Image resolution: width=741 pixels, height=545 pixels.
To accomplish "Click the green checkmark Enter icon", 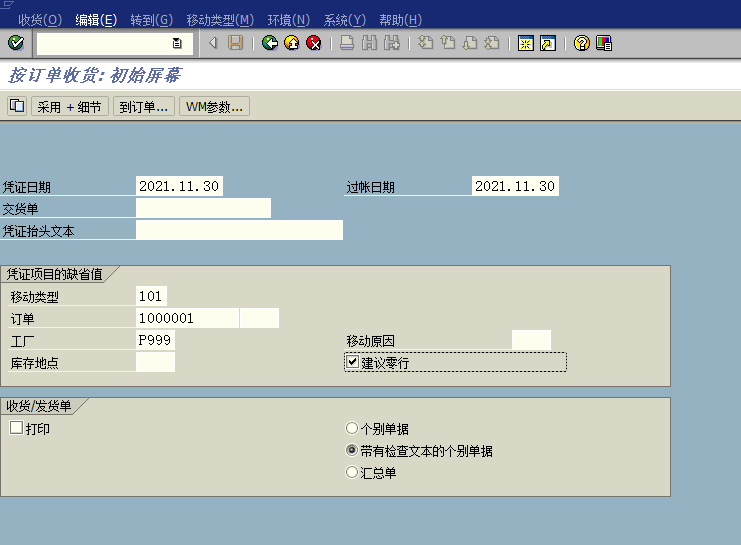I will click(x=16, y=43).
